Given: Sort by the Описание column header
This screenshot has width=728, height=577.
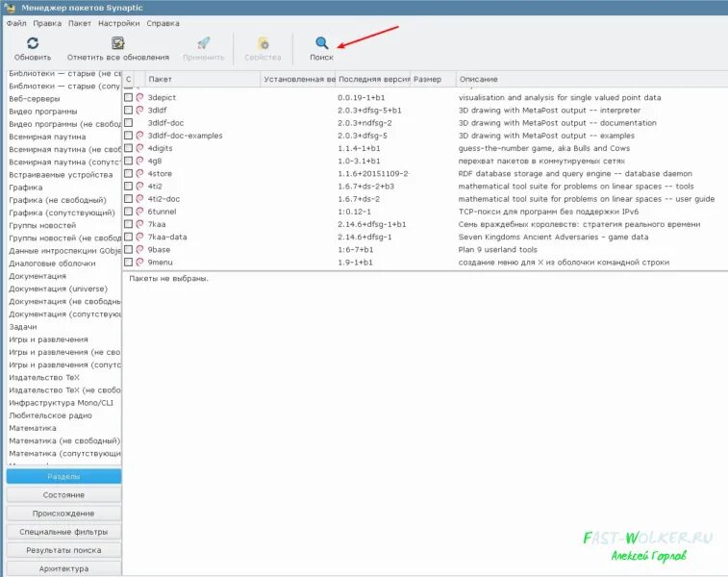Looking at the screenshot, I should click(x=591, y=80).
